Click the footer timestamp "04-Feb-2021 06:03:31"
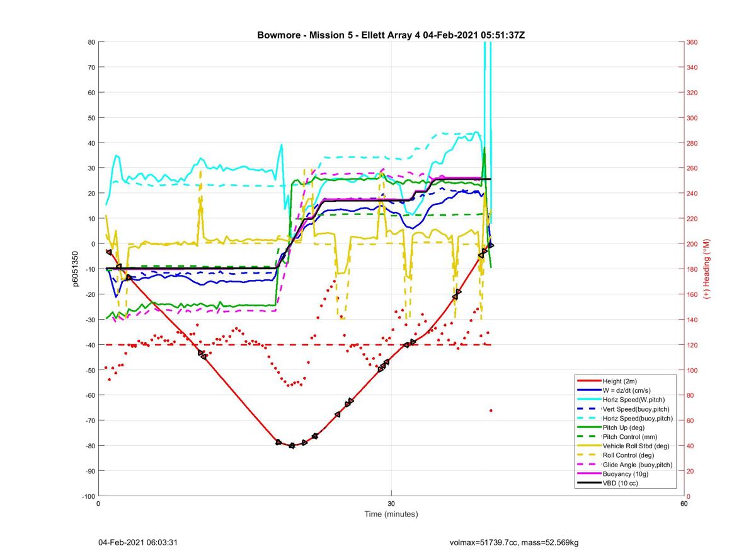This screenshot has height=558, width=756. (x=138, y=542)
